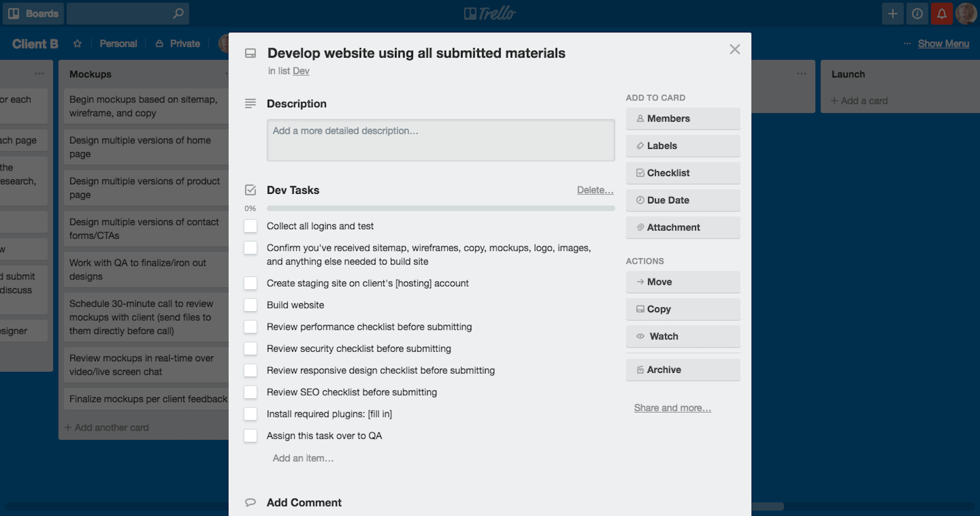This screenshot has width=980, height=516.
Task: Add a Checklist to card
Action: (x=683, y=173)
